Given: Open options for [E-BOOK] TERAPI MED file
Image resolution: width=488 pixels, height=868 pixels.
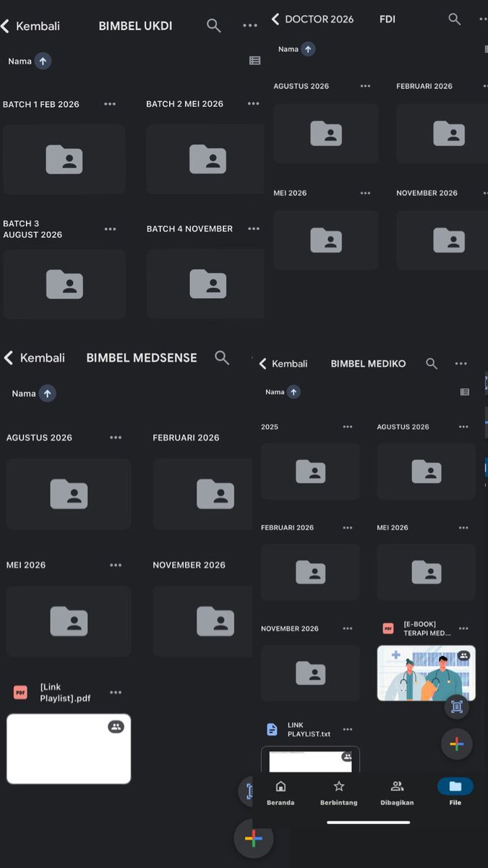Looking at the screenshot, I should click(x=463, y=629).
